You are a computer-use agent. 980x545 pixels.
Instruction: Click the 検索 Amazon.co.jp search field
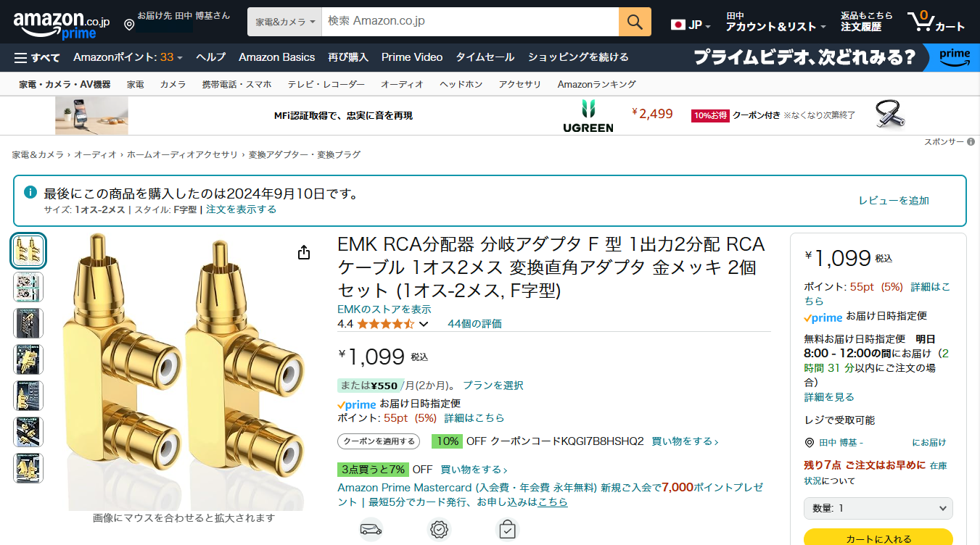470,22
